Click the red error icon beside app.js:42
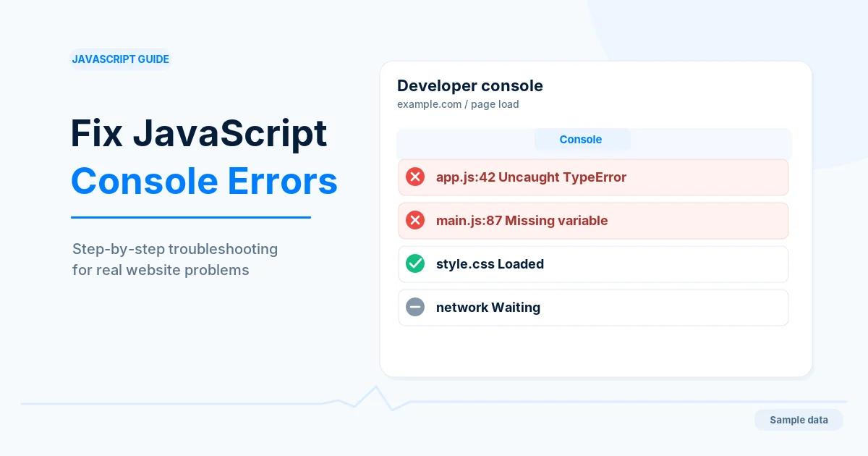The image size is (868, 456). [415, 177]
